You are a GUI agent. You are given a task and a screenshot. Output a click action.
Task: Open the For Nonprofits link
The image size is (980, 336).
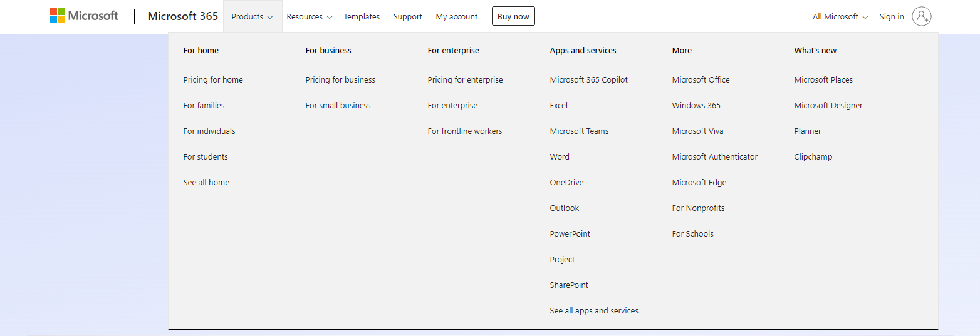pyautogui.click(x=698, y=208)
